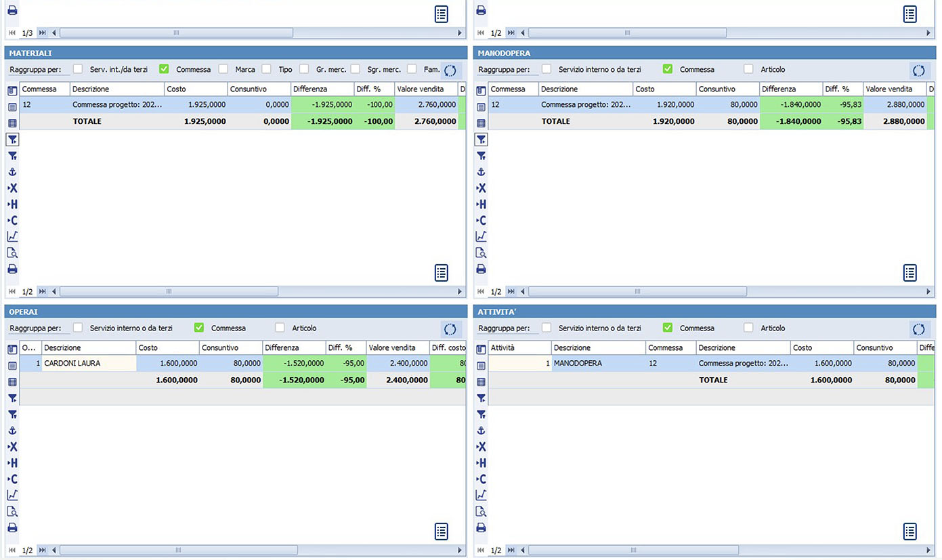Check the Tipo grouping option
Image resolution: width=942 pixels, height=560 pixels.
pyautogui.click(x=267, y=69)
